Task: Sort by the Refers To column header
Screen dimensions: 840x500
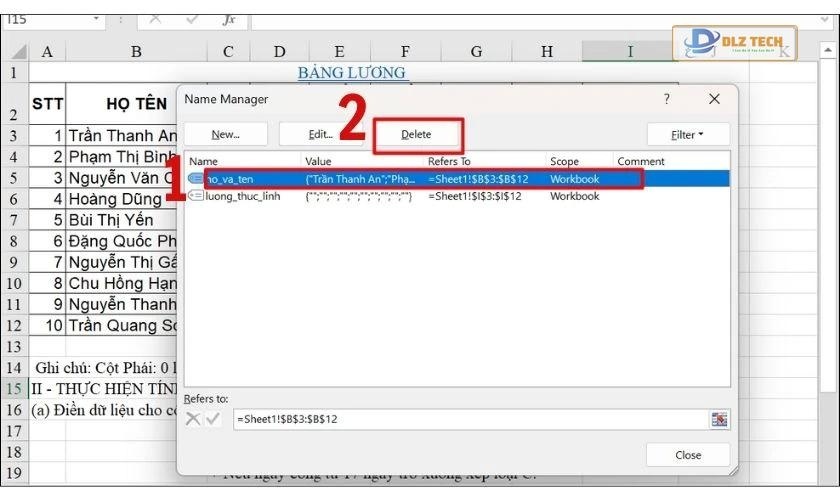Action: [450, 161]
